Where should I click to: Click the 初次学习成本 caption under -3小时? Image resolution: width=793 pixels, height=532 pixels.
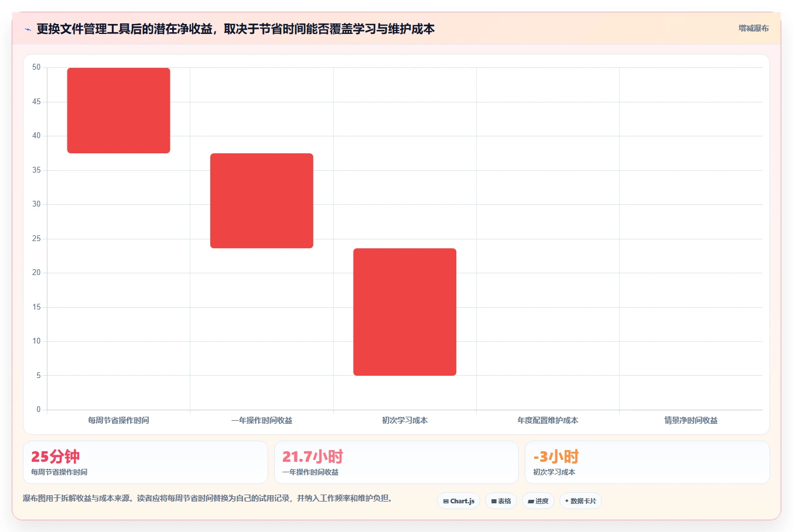point(554,472)
